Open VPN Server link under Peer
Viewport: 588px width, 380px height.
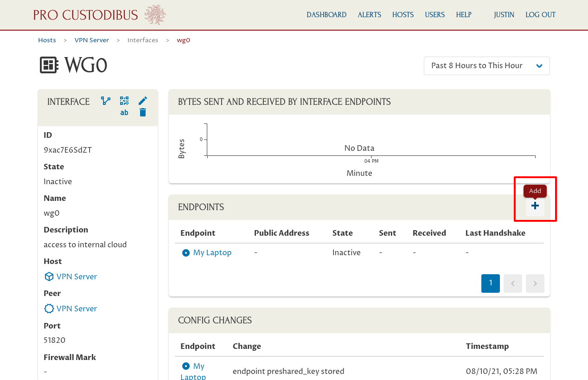pyautogui.click(x=77, y=309)
